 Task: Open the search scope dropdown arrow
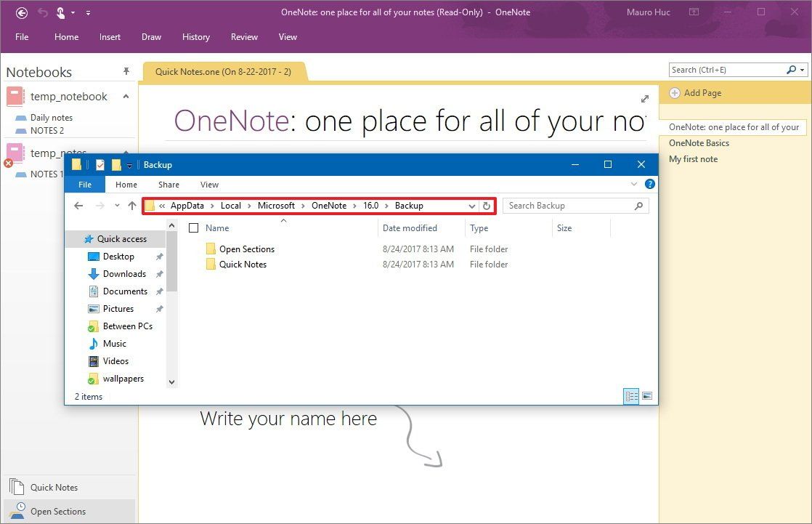(802, 70)
